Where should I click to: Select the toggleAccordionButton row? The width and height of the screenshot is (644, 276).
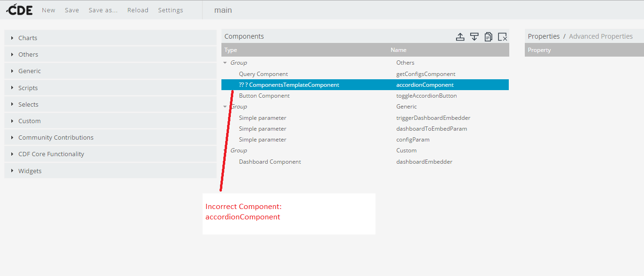(x=365, y=96)
